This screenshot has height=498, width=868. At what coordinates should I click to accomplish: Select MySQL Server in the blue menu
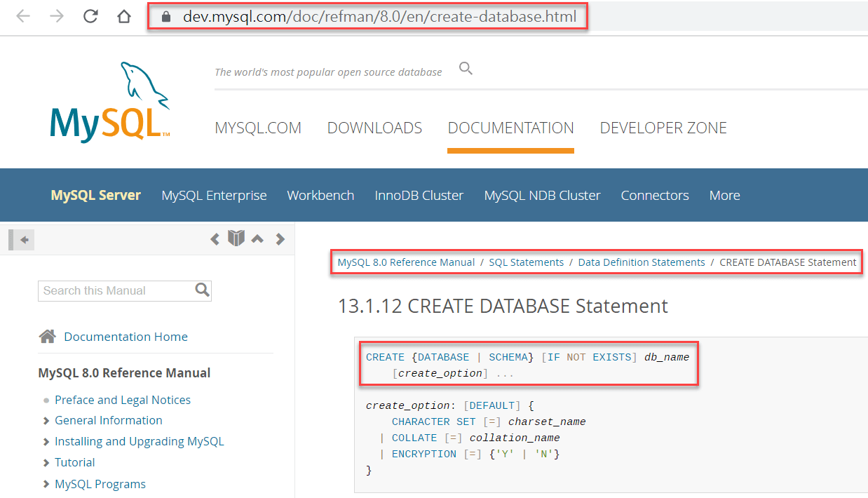pyautogui.click(x=96, y=196)
